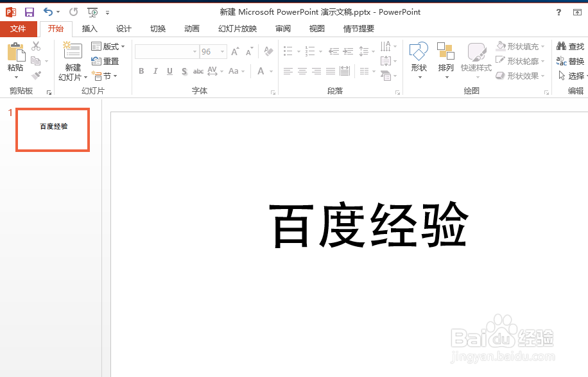Viewport: 588px width, 377px height.
Task: Click the distributed alignment icon
Action: 345,71
